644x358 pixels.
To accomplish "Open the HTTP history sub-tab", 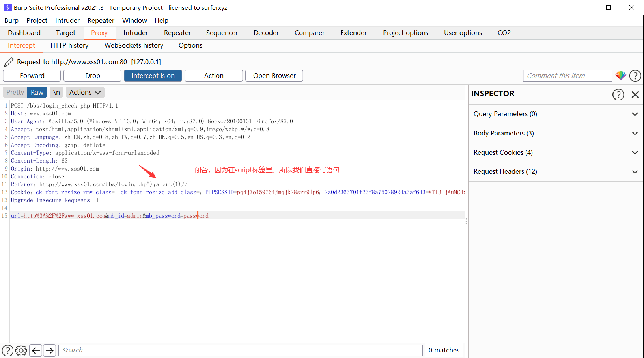I will click(x=69, y=46).
